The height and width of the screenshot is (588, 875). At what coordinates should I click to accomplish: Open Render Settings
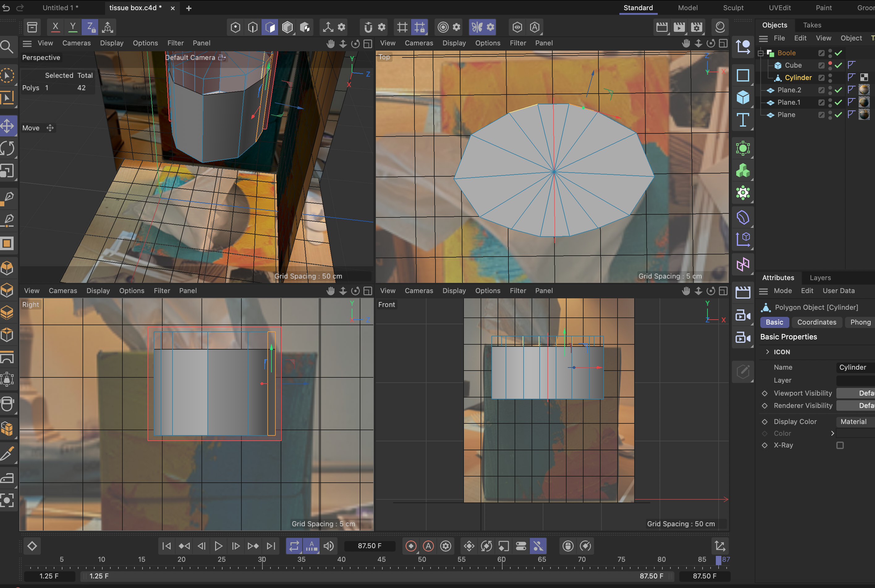click(x=696, y=27)
